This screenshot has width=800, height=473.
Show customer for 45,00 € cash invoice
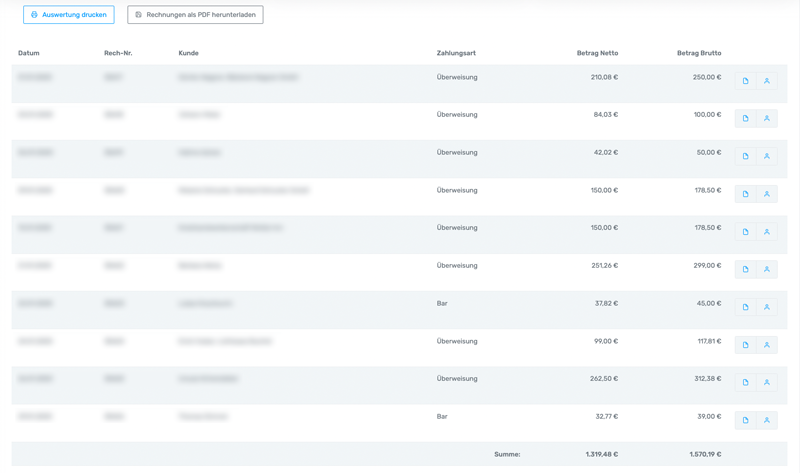pos(767,307)
